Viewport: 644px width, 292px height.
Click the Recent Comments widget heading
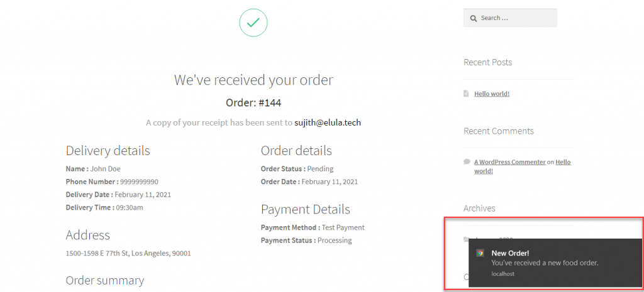(x=499, y=131)
